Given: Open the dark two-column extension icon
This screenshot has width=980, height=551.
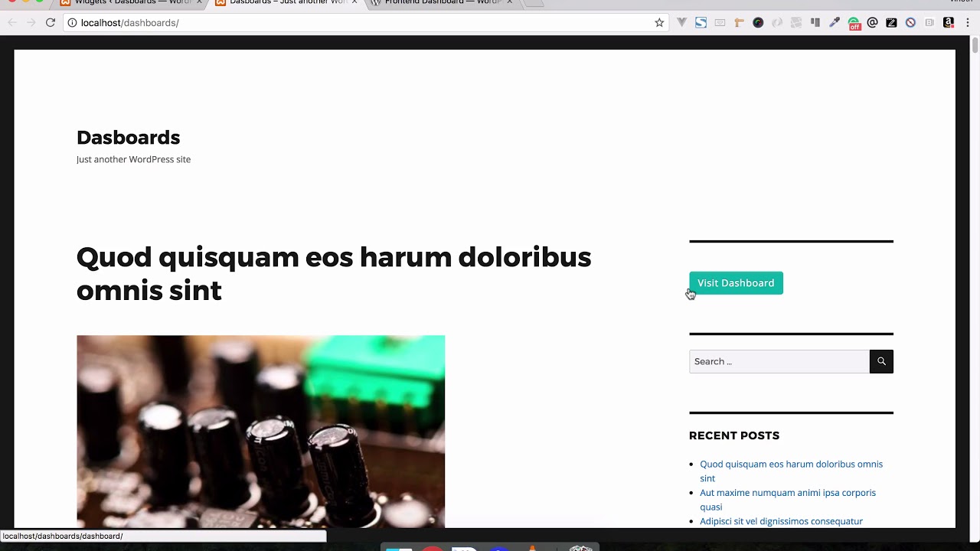Looking at the screenshot, I should click(x=815, y=23).
